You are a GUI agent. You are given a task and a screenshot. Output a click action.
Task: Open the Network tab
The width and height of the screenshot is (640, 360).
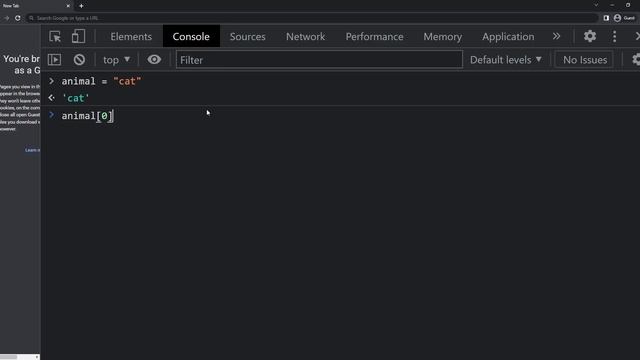tap(306, 36)
